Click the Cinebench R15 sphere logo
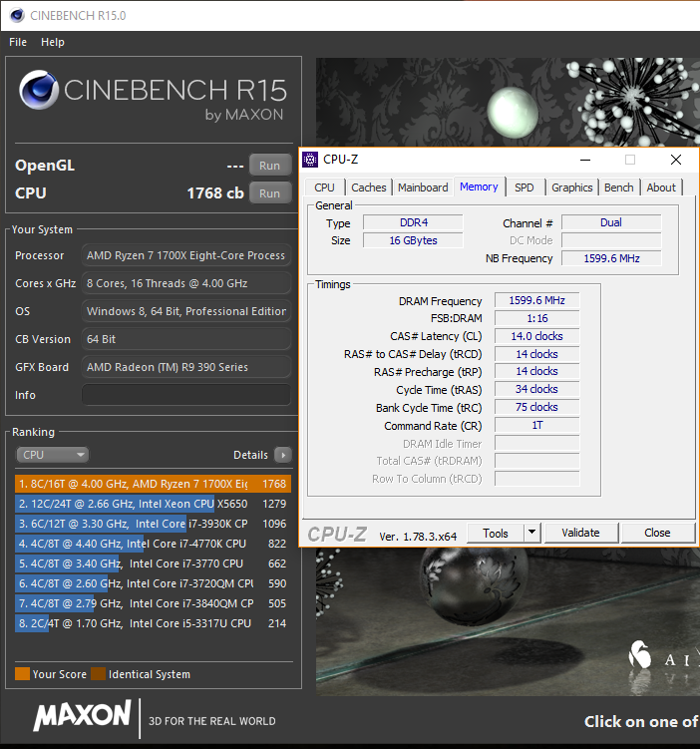The height and width of the screenshot is (749, 700). pos(39,90)
